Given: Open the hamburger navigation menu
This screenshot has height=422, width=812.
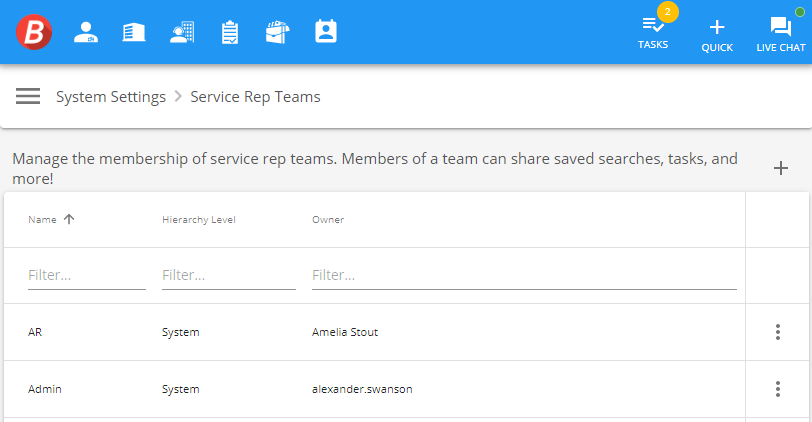Looking at the screenshot, I should click(28, 96).
